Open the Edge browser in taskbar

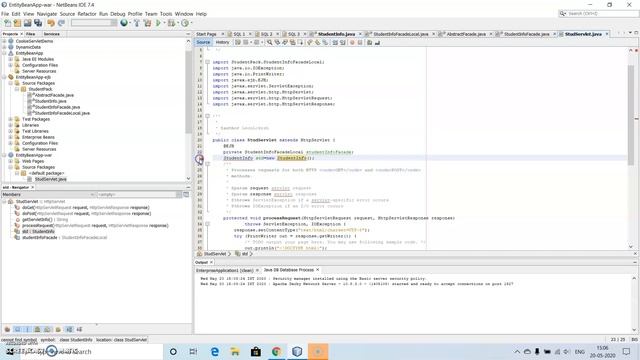[x=215, y=351]
